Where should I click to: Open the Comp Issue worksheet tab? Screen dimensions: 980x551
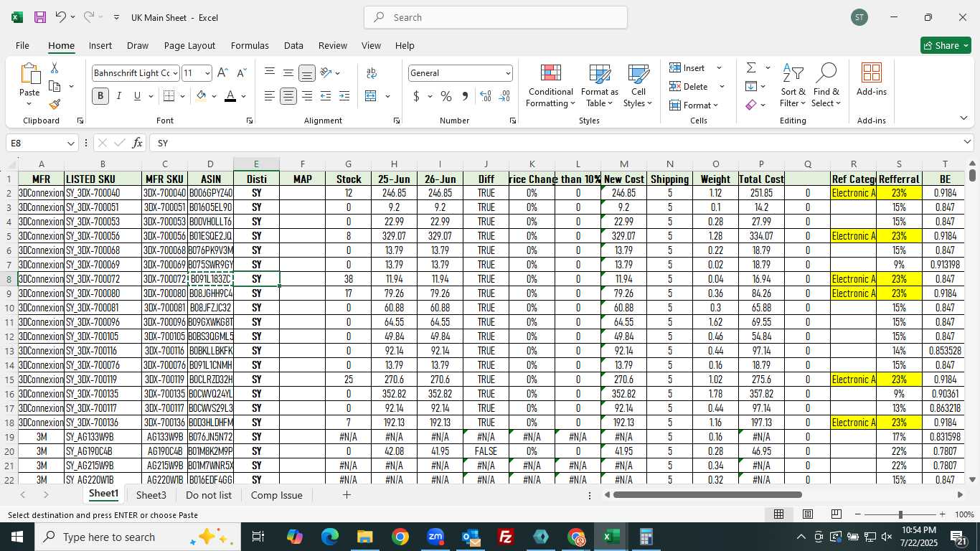pyautogui.click(x=277, y=495)
